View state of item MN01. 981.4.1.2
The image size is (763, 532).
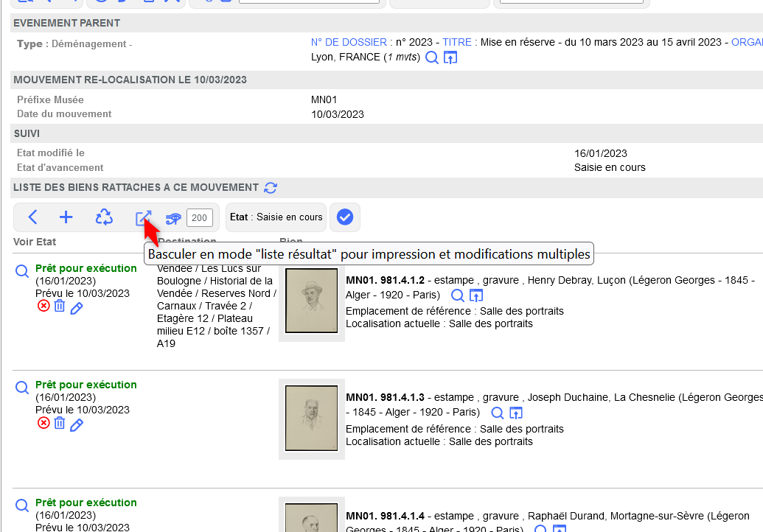pyautogui.click(x=22, y=271)
